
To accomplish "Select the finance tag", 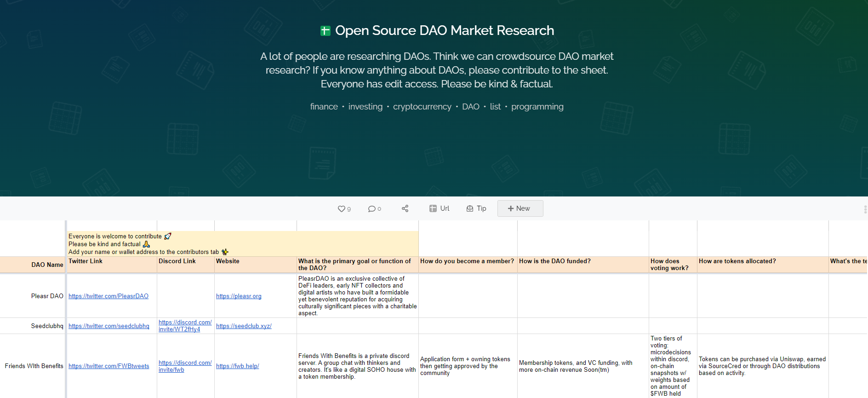I will tap(324, 107).
